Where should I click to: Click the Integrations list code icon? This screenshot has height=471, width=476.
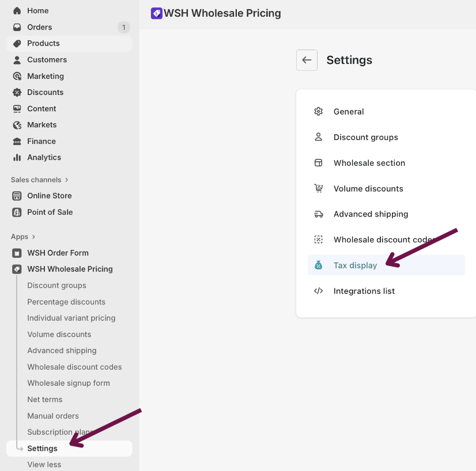318,291
